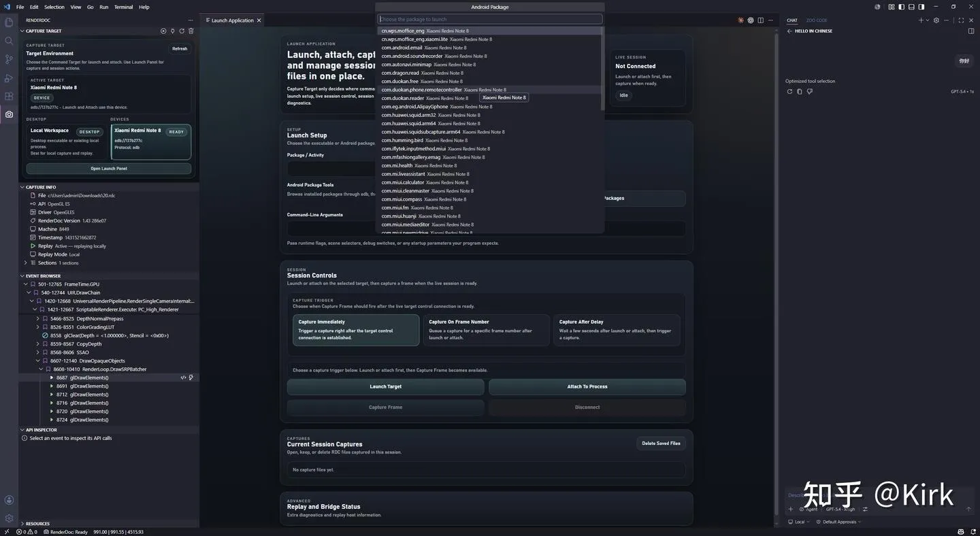
Task: Choose com.android.email from package list
Action: (x=490, y=48)
